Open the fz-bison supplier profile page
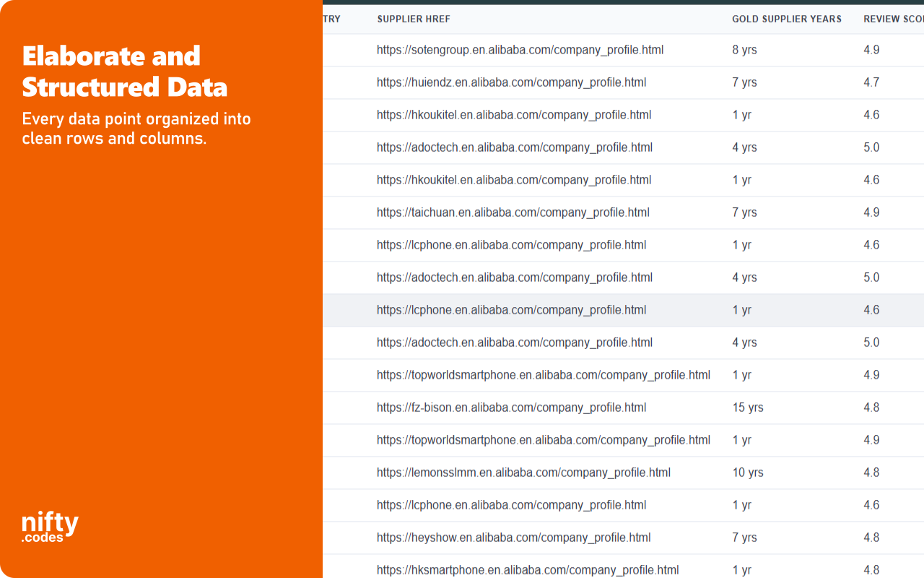This screenshot has height=578, width=924. [x=511, y=407]
